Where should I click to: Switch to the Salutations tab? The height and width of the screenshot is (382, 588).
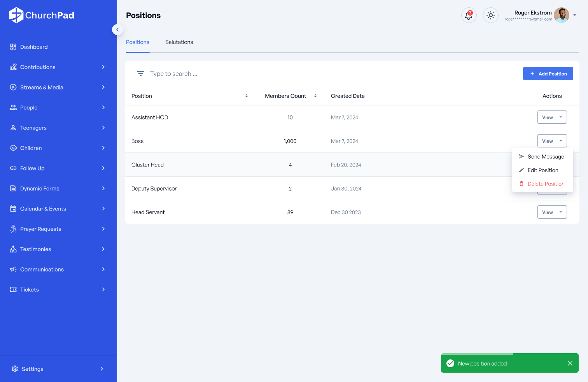point(179,42)
